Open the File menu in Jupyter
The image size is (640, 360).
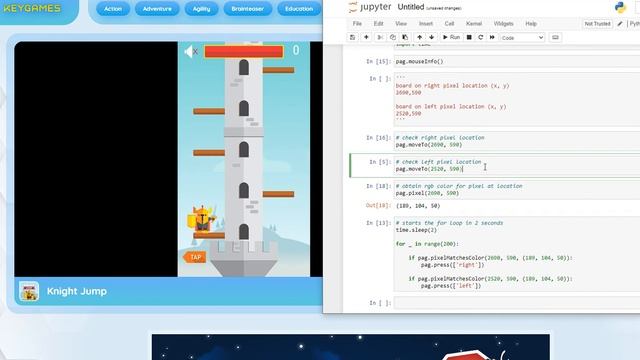click(x=357, y=24)
